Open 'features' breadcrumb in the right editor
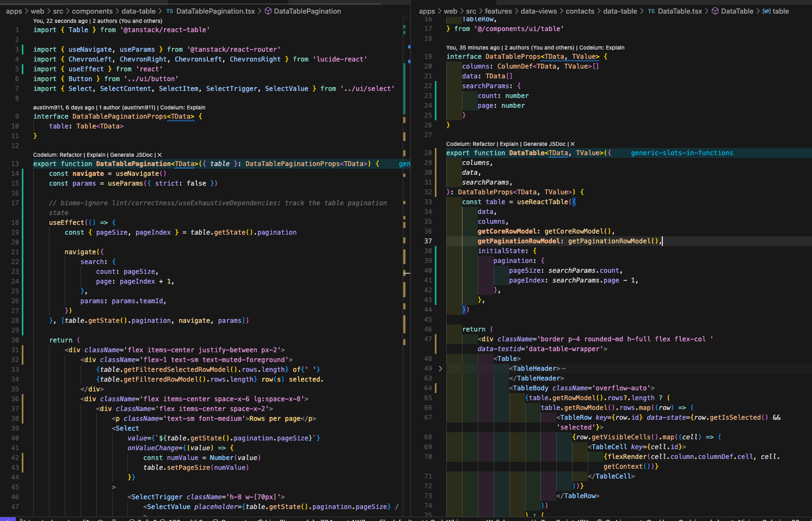 pyautogui.click(x=499, y=11)
